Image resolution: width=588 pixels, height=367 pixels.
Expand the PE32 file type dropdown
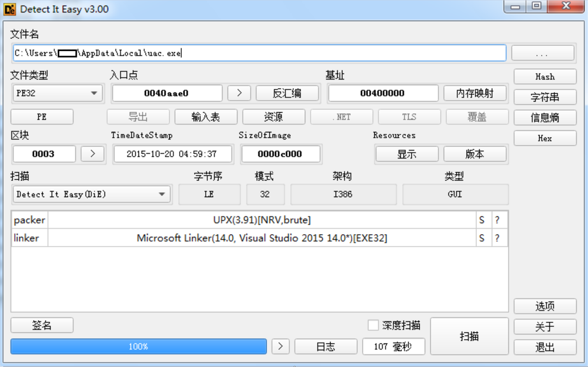pyautogui.click(x=57, y=93)
